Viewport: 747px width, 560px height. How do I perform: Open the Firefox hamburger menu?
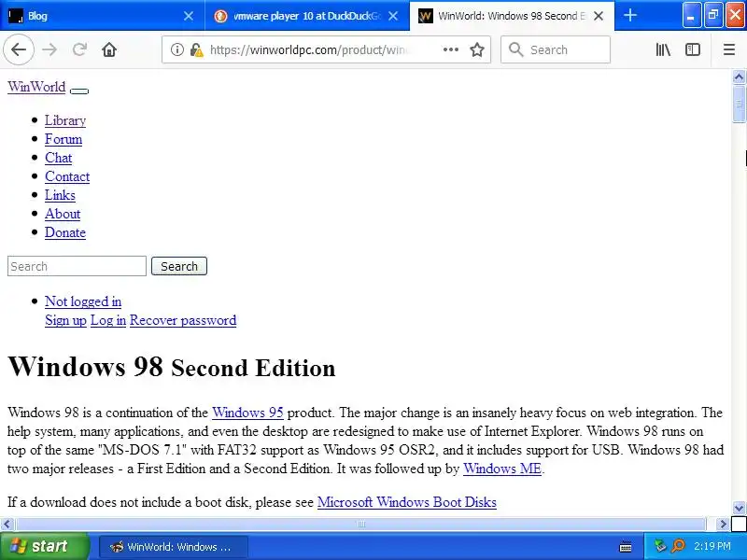[x=729, y=49]
